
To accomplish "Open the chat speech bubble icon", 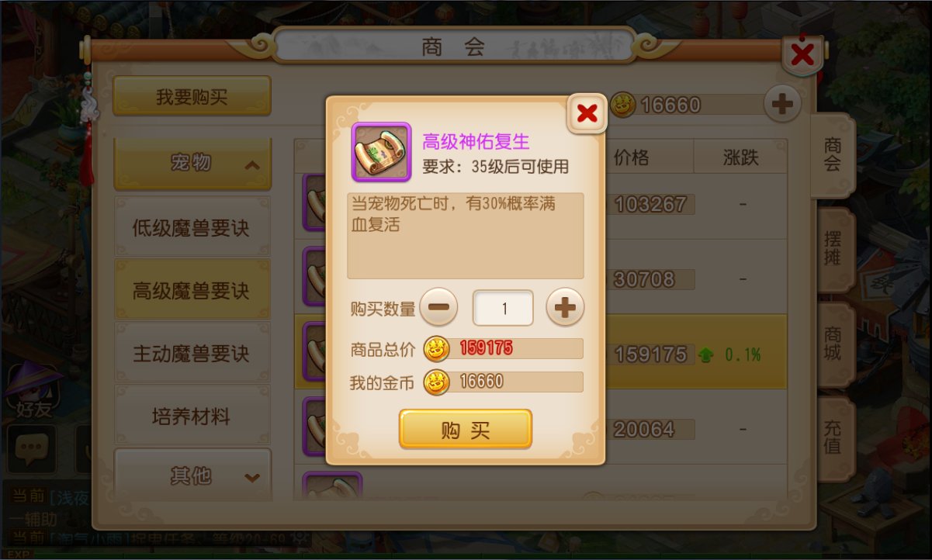I will click(x=32, y=448).
